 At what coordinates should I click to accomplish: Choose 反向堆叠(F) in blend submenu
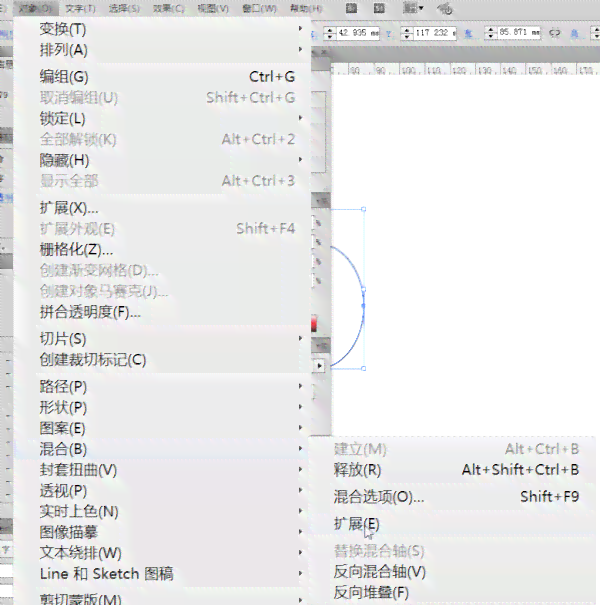(x=454, y=592)
